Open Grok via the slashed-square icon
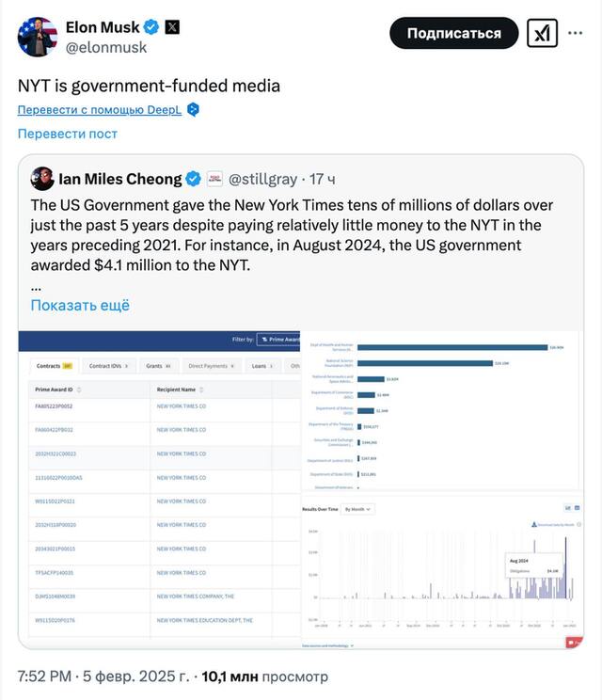 [543, 33]
